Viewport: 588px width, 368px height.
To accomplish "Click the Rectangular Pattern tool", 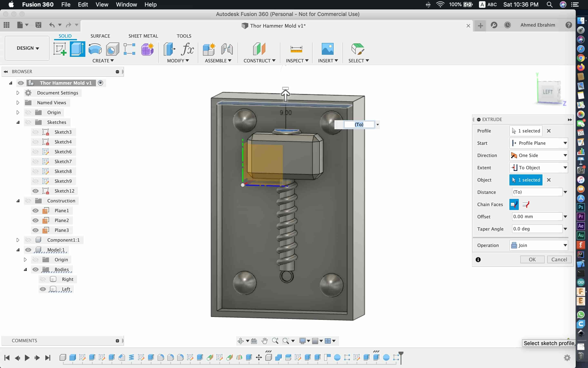I will 129,49.
